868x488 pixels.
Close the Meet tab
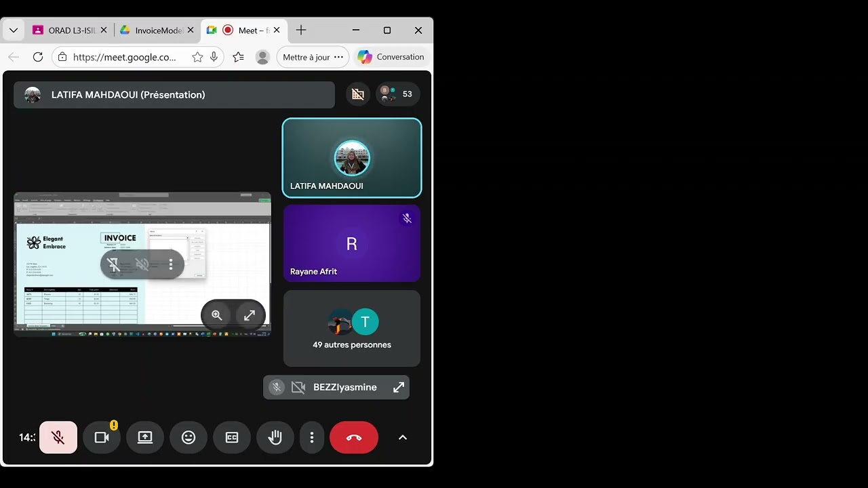[x=277, y=30]
